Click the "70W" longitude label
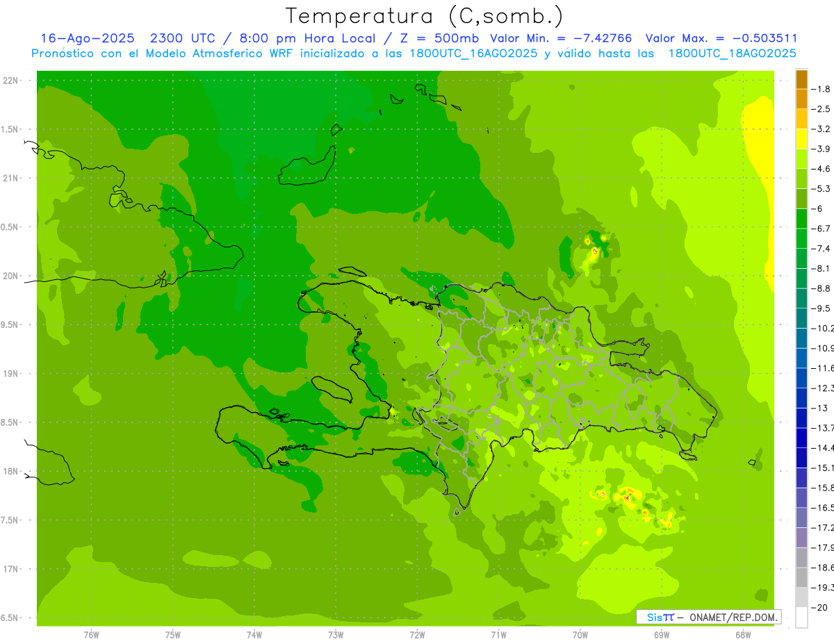Screen dimensions: 834x644 point(580,634)
